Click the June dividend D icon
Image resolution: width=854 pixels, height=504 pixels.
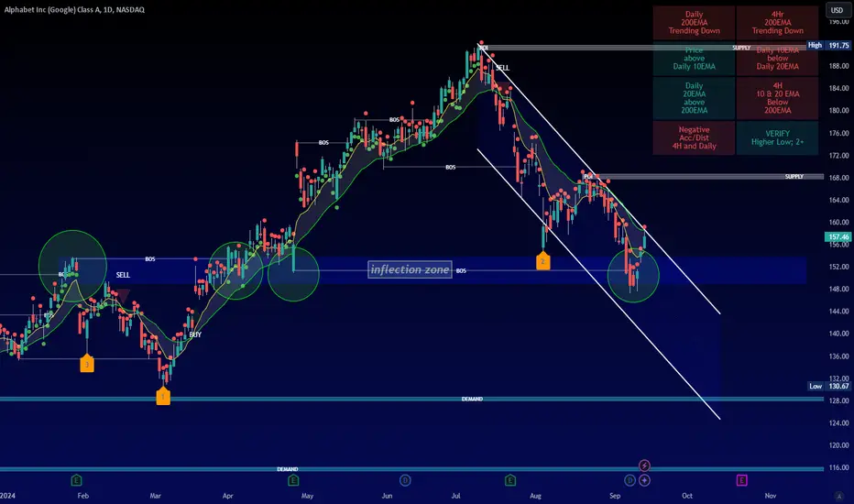tap(405, 480)
